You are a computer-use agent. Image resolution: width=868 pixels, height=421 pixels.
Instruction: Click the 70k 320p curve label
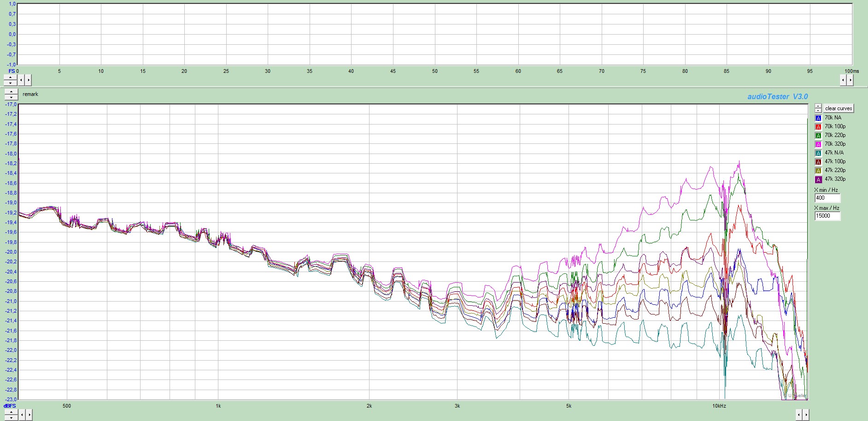click(x=835, y=144)
